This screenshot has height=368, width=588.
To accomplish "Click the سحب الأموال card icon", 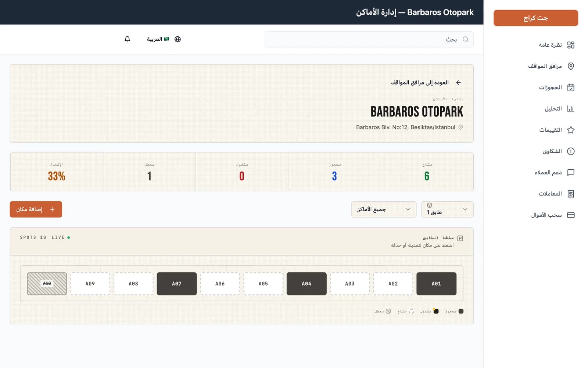I will pyautogui.click(x=571, y=215).
